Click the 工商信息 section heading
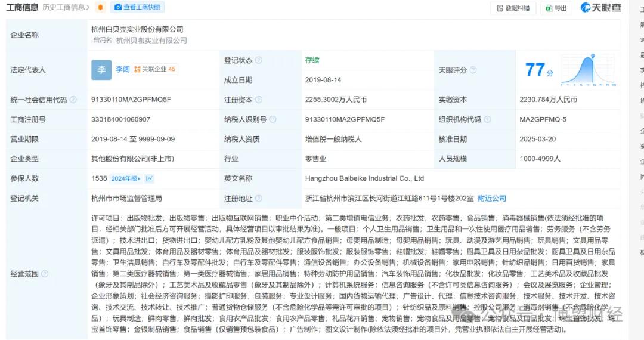The height and width of the screenshot is (340, 644). tap(22, 7)
